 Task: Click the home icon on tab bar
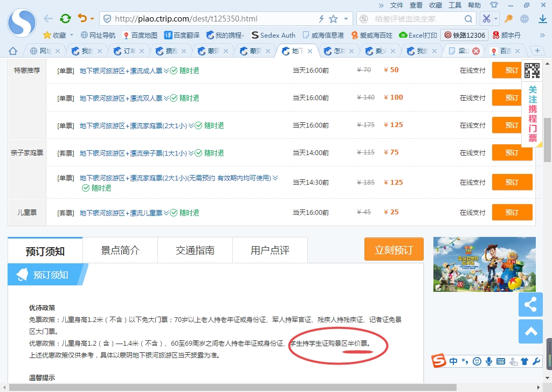13,51
